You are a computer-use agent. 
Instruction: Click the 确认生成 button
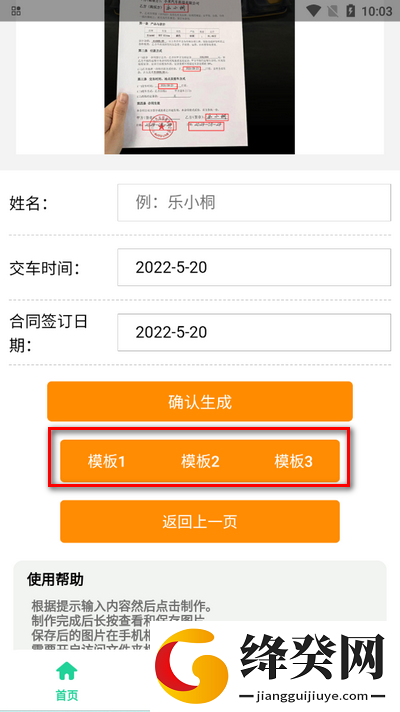[x=200, y=401]
